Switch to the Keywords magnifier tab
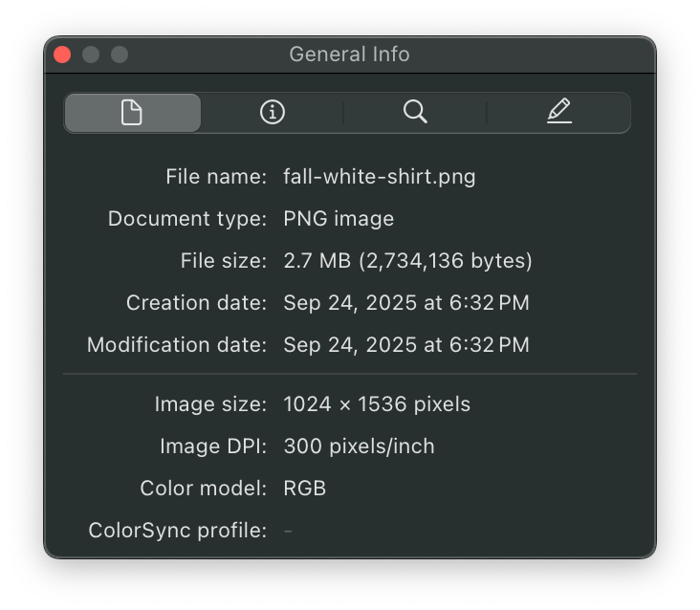This screenshot has width=700, height=610. [415, 113]
